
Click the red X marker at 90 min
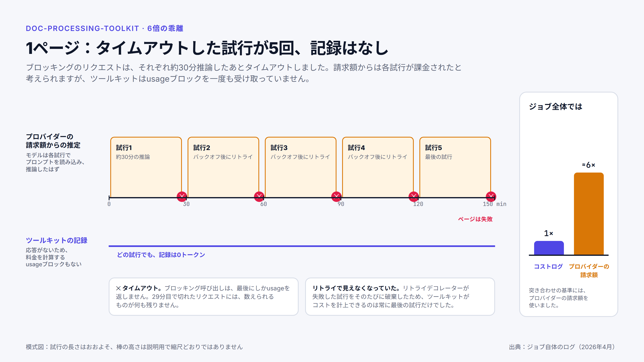click(x=336, y=197)
